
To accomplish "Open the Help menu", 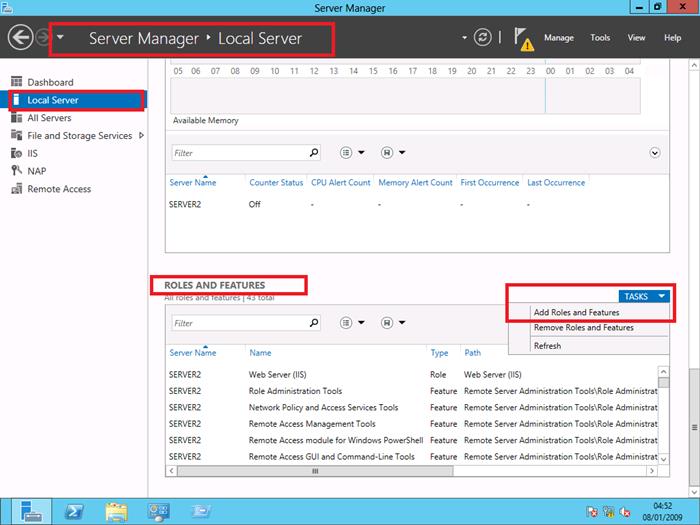I will tap(672, 38).
